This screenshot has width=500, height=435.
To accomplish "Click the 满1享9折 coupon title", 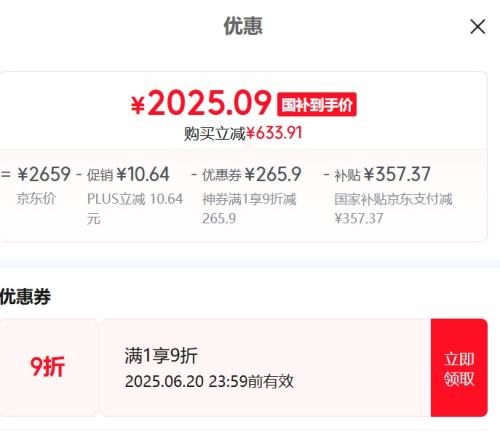I will coord(161,355).
